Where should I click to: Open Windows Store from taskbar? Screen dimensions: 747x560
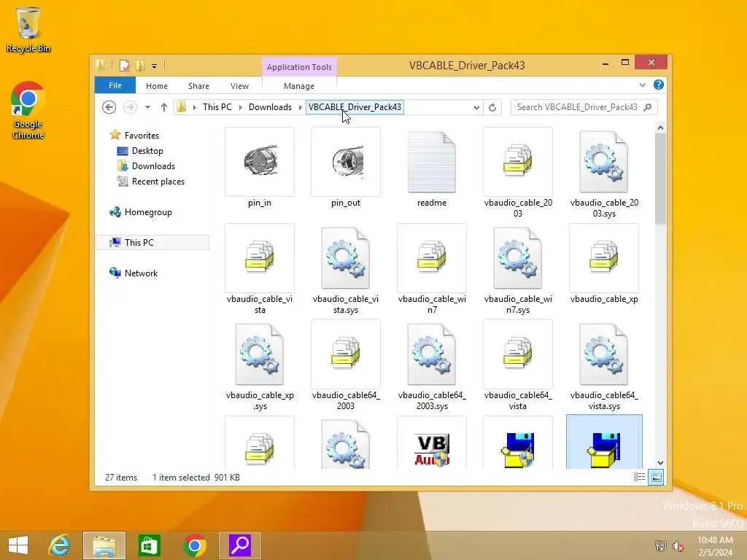[x=149, y=545]
